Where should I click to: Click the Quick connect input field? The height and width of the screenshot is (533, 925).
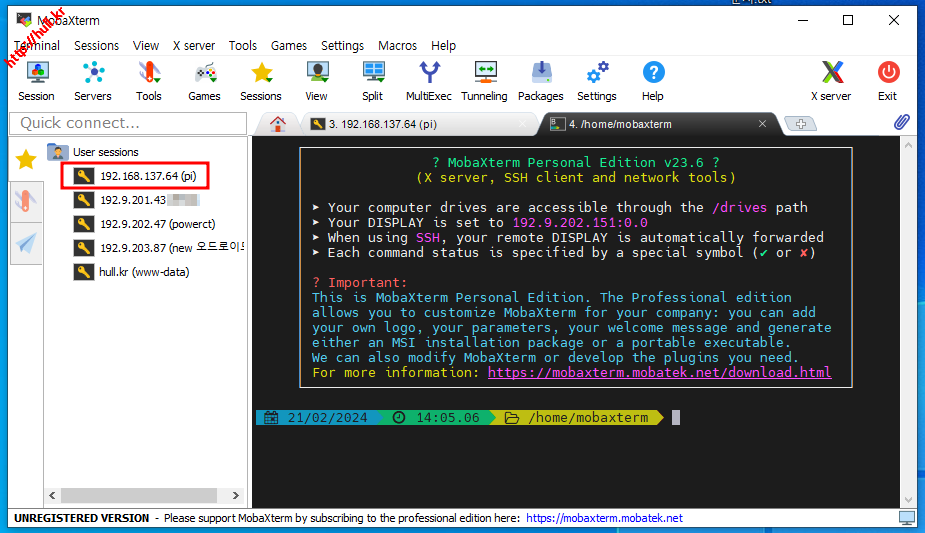point(127,123)
